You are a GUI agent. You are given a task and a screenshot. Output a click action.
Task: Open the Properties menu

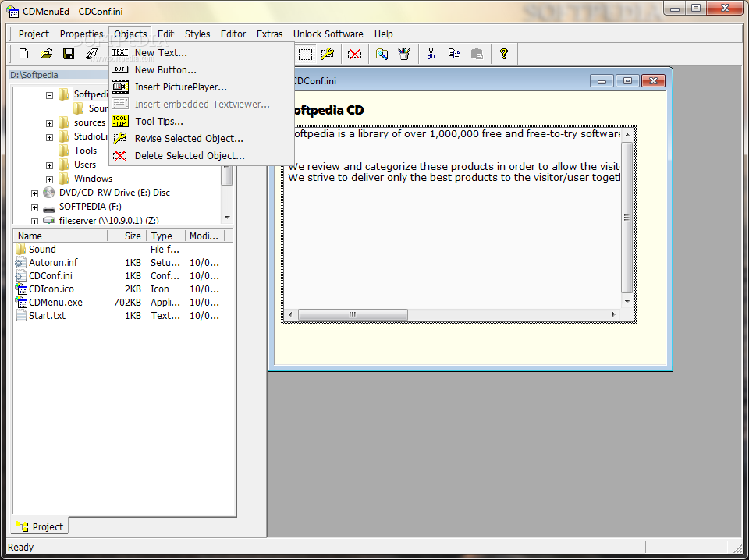click(82, 34)
